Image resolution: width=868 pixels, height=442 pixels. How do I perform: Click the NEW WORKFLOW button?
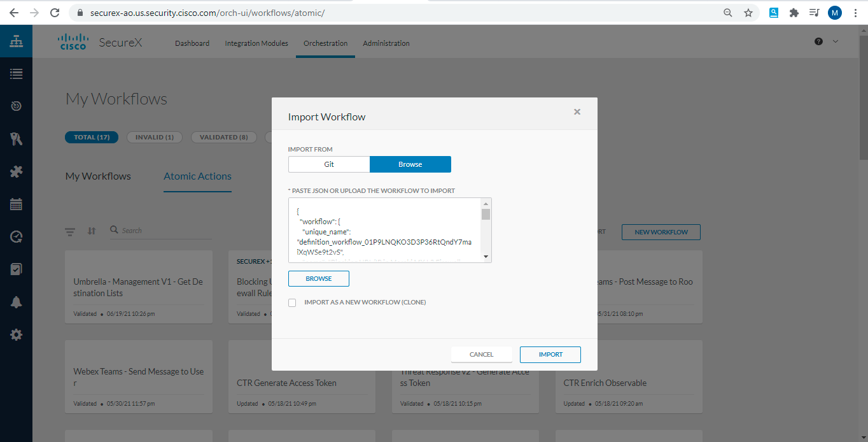click(x=661, y=232)
